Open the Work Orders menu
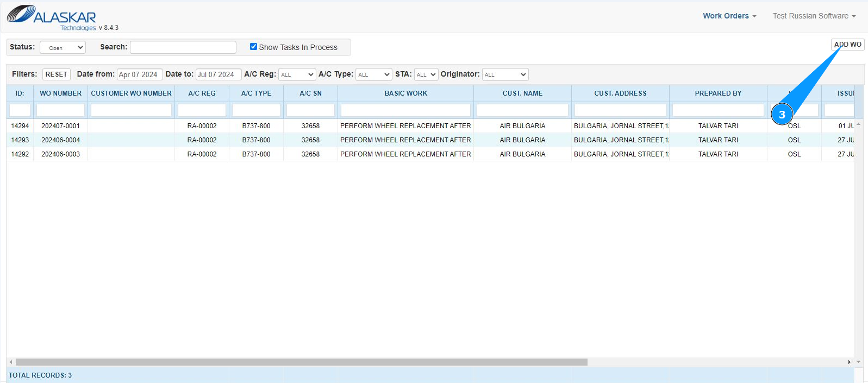This screenshot has width=868, height=383. [x=729, y=16]
